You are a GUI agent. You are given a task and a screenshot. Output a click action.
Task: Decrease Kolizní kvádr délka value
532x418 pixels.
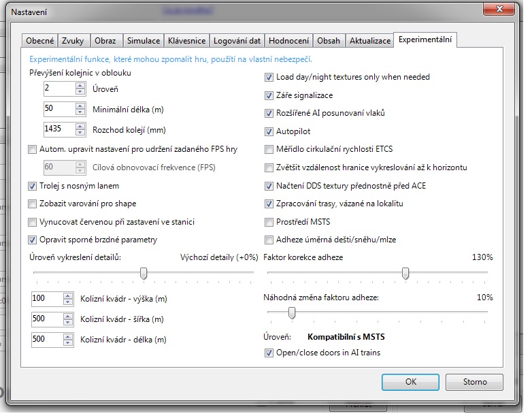(68, 342)
